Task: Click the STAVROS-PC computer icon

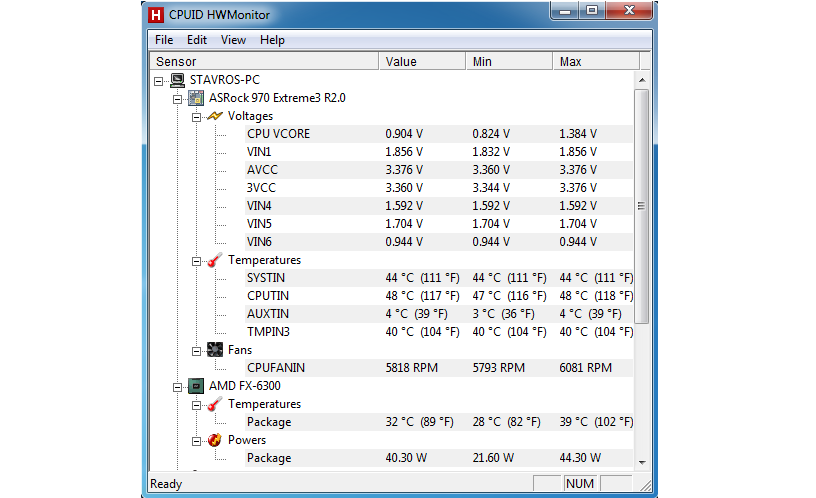Action: pos(177,80)
